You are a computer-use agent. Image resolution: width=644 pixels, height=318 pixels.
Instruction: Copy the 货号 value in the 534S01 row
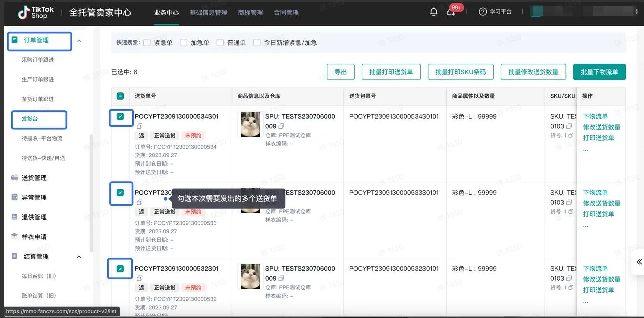[571, 135]
